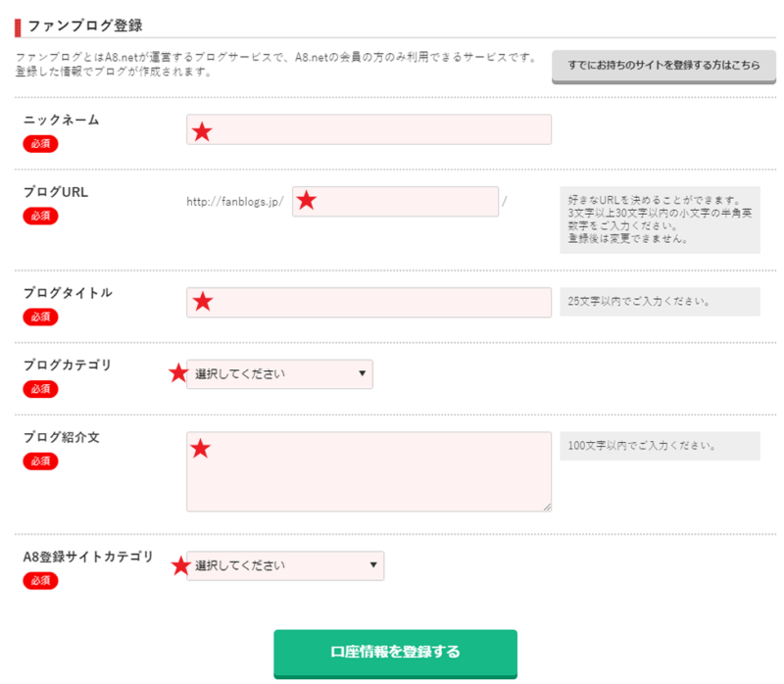This screenshot has height=684, width=784.
Task: Click the 必須 badge under ブログカテゴリ
Action: point(40,389)
